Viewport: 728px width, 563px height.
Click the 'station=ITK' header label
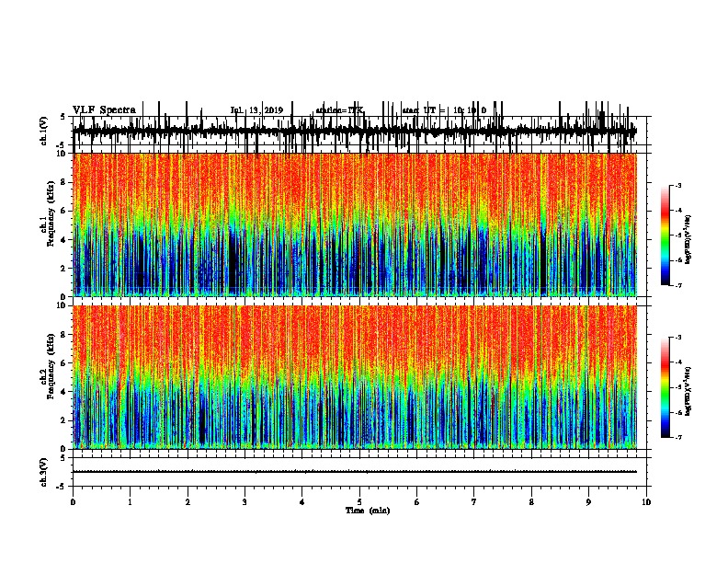(340, 110)
